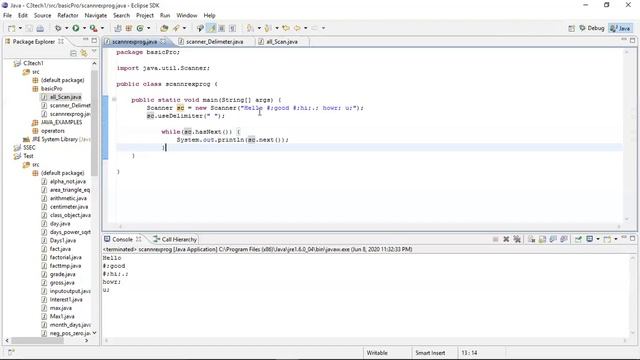Image resolution: width=640 pixels, height=360 pixels.
Task: Switch to Call Hierarchy tab
Action: 175,239
